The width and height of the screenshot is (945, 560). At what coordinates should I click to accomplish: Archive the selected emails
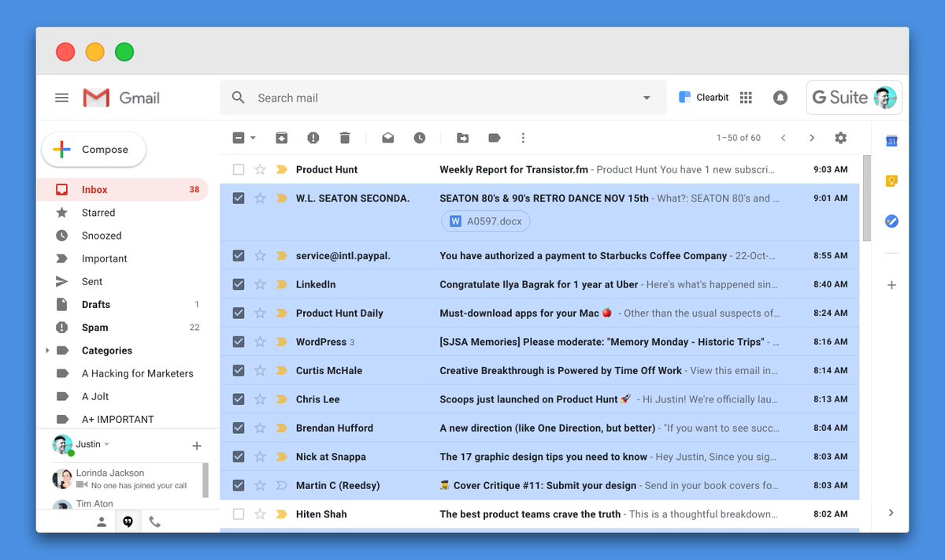point(282,138)
